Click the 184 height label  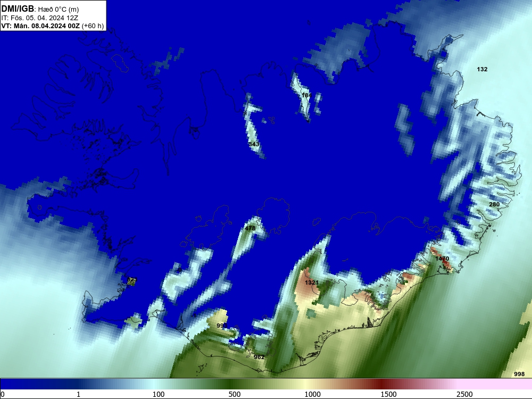(306, 95)
